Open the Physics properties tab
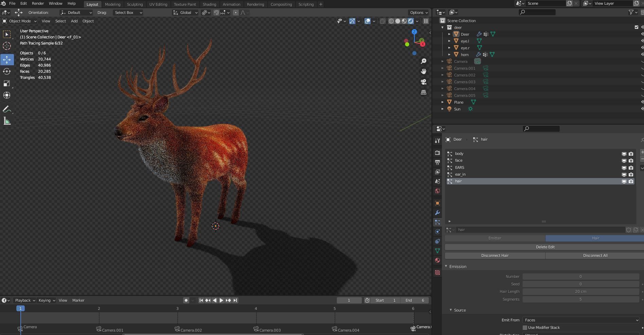 437,232
